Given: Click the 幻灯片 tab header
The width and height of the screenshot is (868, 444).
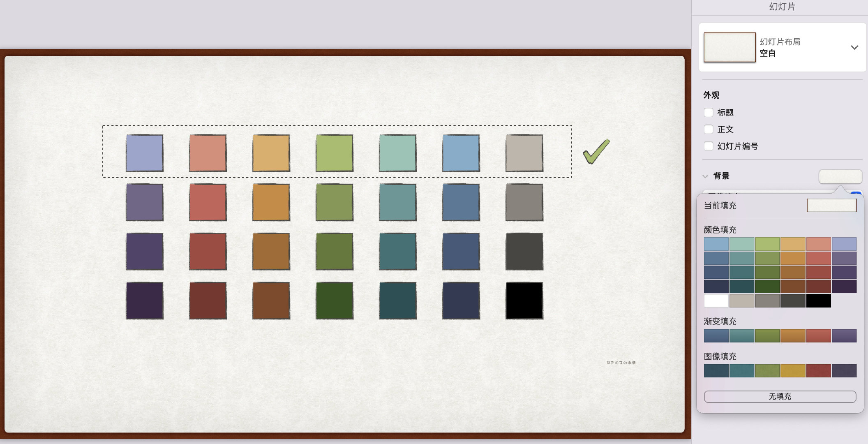Looking at the screenshot, I should (782, 7).
